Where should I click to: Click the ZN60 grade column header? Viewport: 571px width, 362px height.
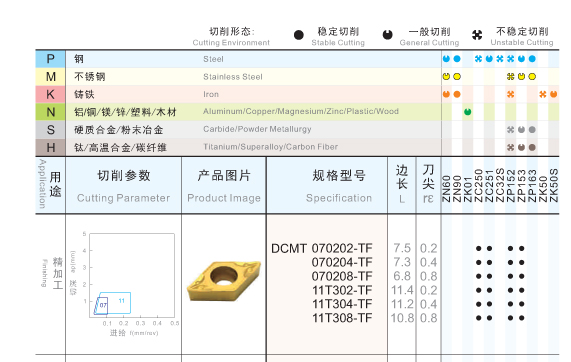click(x=446, y=188)
